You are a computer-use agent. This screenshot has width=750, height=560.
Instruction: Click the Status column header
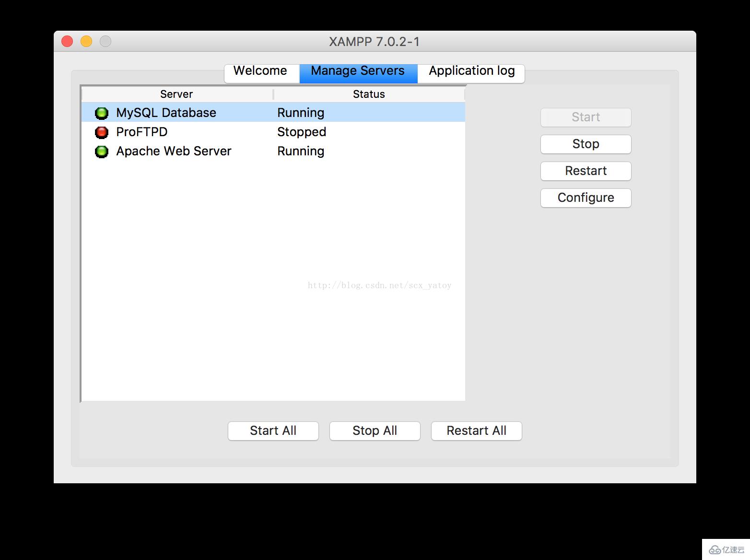tap(369, 94)
